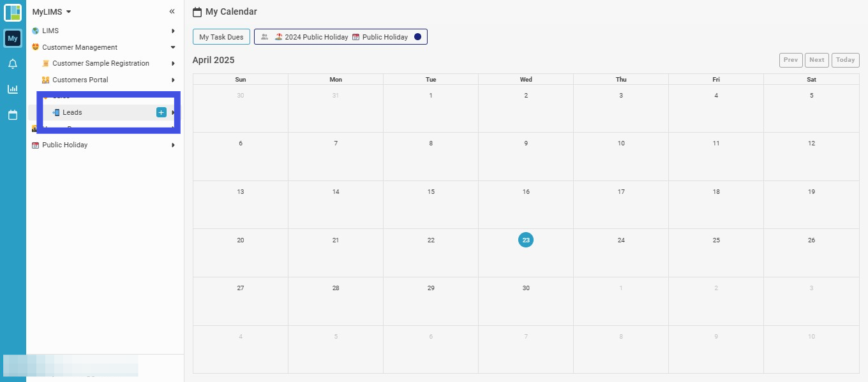Go to next month with Next
Image resolution: width=868 pixels, height=382 pixels.
[x=817, y=60]
